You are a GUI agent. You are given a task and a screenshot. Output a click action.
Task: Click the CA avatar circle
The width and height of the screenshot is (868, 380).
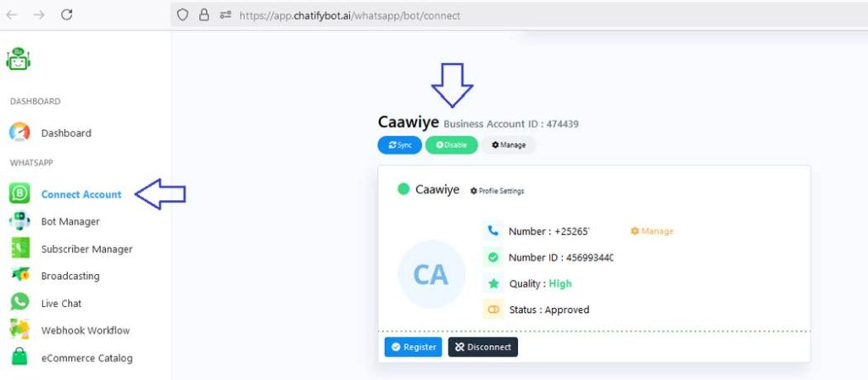(431, 275)
